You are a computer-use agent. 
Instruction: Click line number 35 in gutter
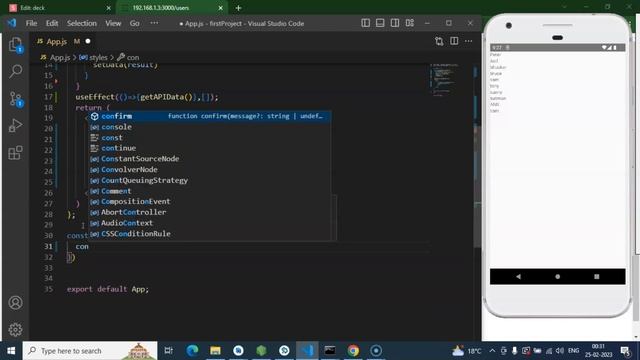(x=49, y=289)
